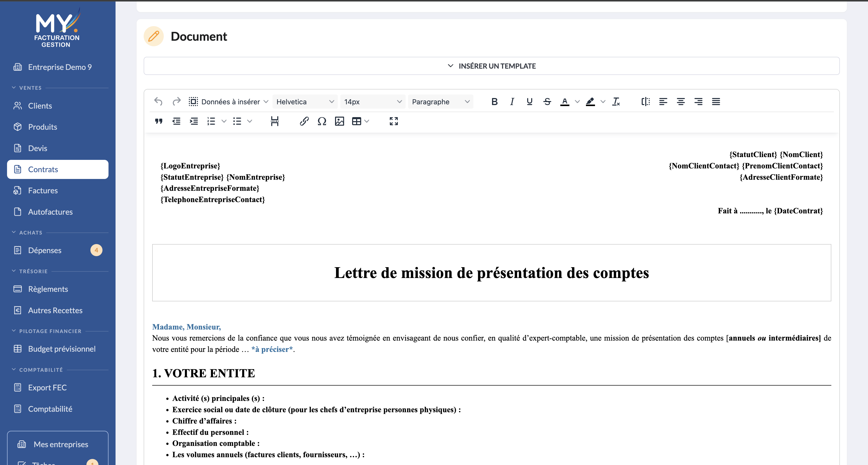Select the Contrats menu item
This screenshot has width=868, height=465.
(58, 169)
